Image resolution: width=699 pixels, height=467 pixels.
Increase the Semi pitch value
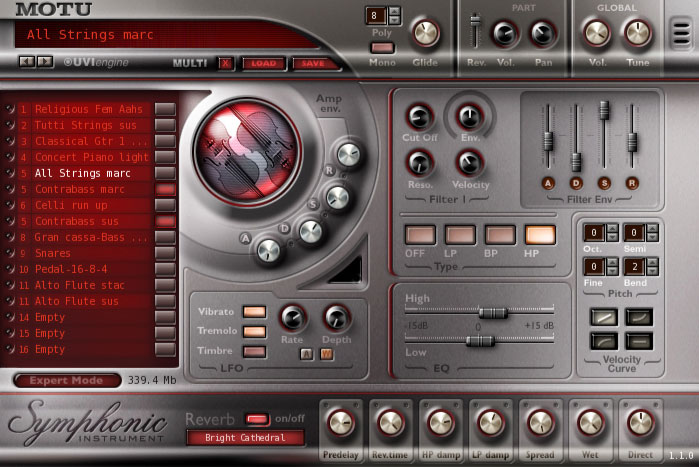click(653, 228)
